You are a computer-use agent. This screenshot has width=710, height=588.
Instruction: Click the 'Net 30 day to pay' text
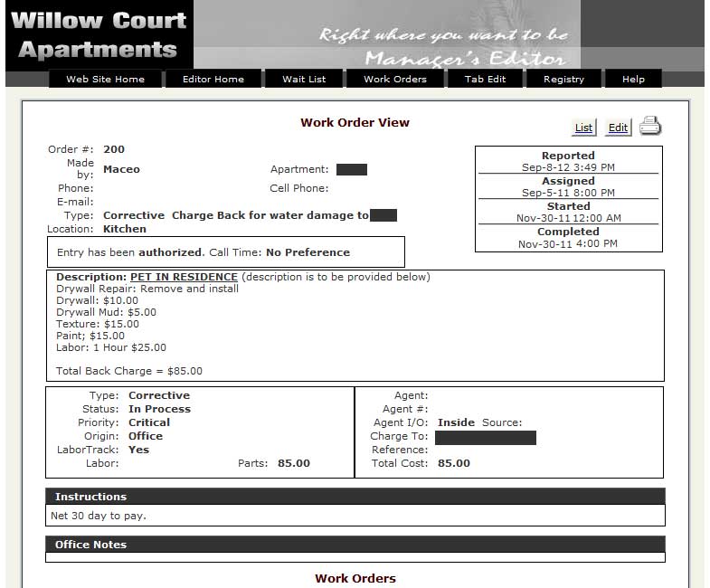click(x=99, y=516)
